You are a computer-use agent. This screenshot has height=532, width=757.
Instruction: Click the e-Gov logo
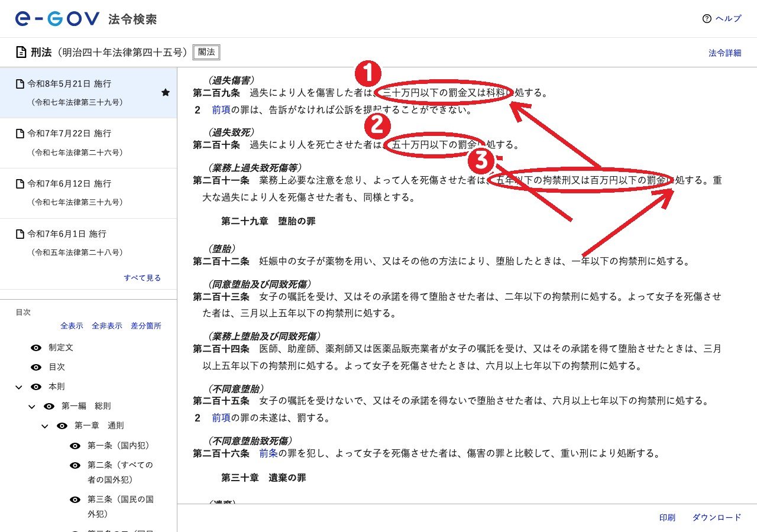[57, 19]
